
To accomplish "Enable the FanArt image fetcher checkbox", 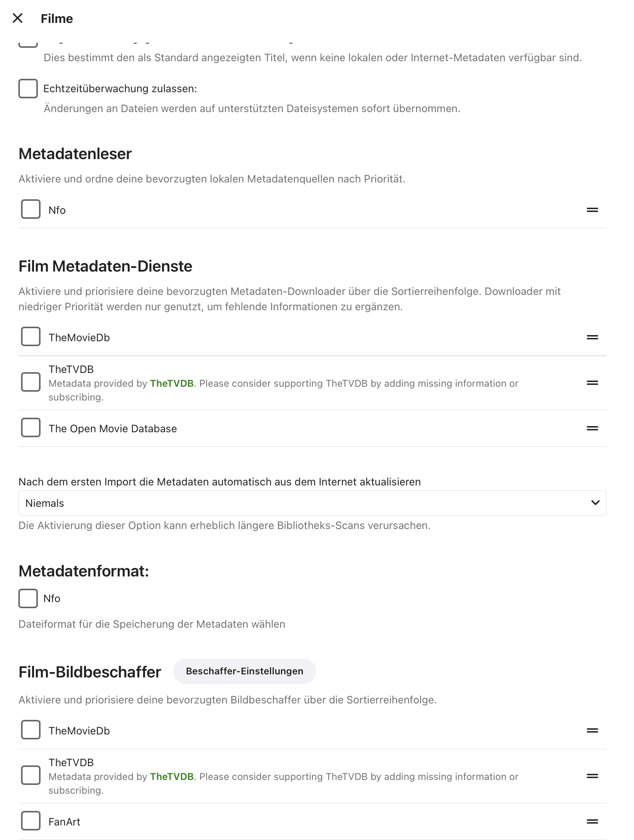I will coord(31,821).
